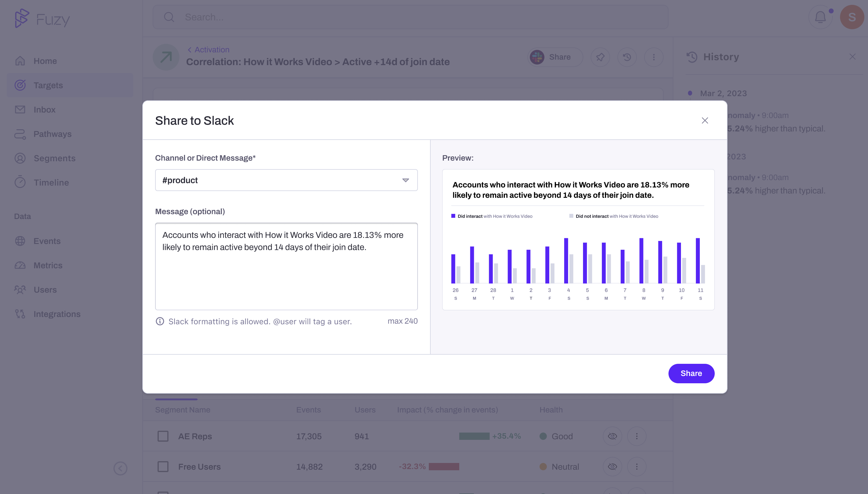The image size is (868, 494).
Task: Open Integrations in the sidebar
Action: click(x=57, y=314)
